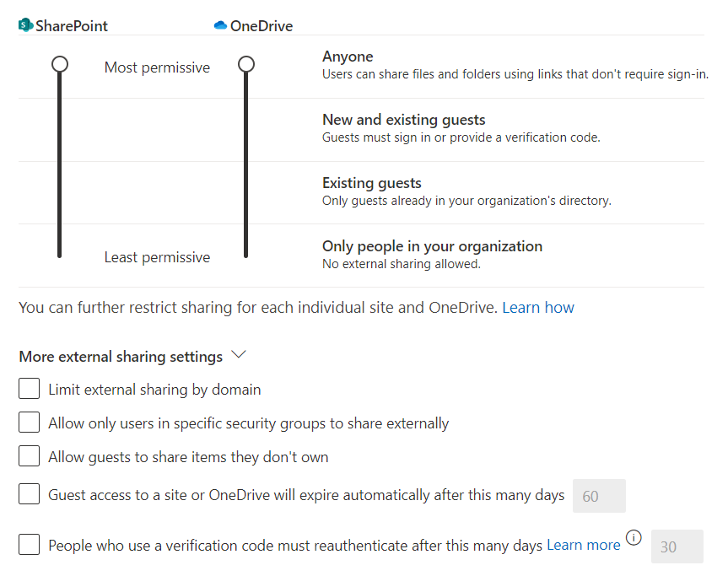This screenshot has height=576, width=728.
Task: Enable verification code reauthentication requirement
Action: (29, 545)
